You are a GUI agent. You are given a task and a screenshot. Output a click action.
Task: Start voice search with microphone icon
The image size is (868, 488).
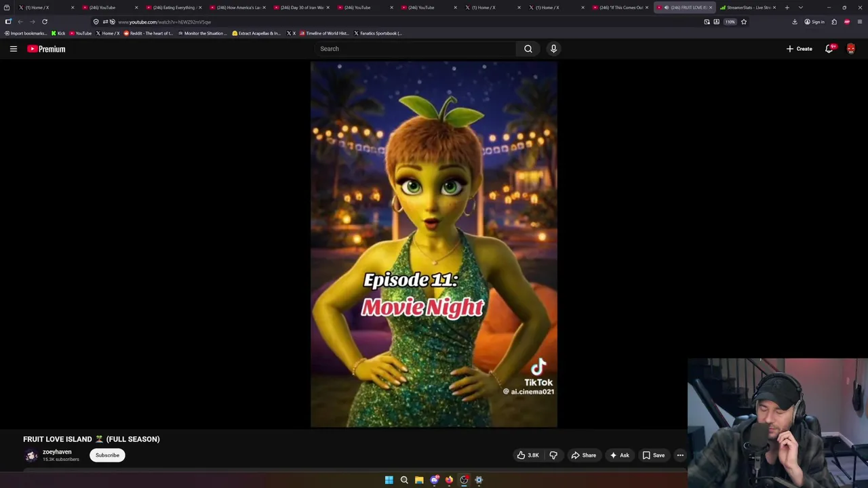click(553, 49)
